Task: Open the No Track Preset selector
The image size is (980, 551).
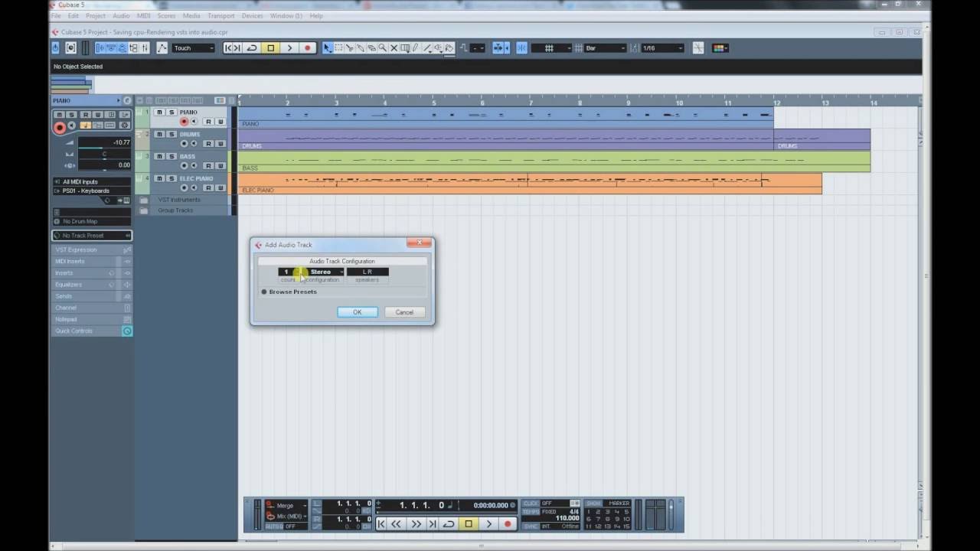Action: click(92, 236)
